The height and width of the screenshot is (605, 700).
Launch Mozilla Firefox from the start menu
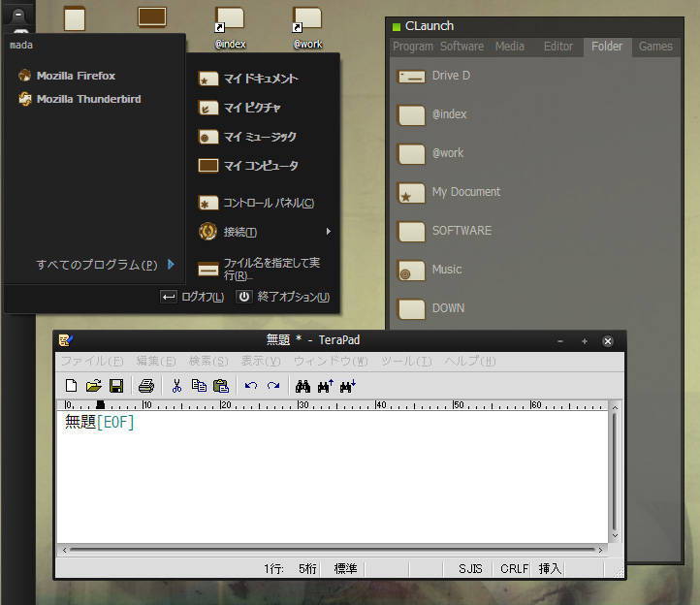(67, 76)
